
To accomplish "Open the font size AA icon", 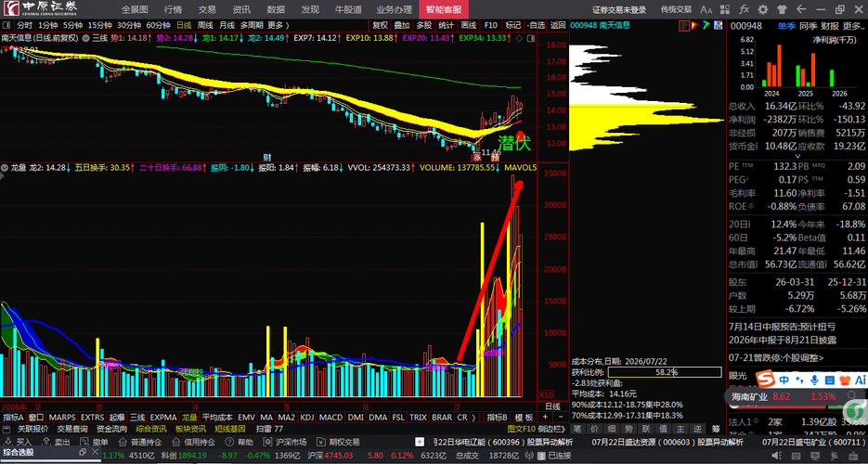I will 706,9.
